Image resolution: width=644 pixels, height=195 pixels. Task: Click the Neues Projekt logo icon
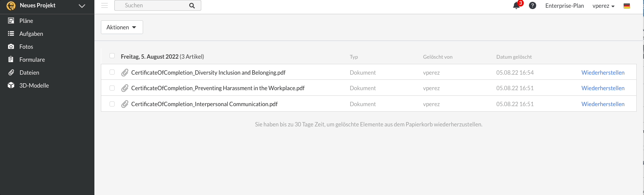11,6
